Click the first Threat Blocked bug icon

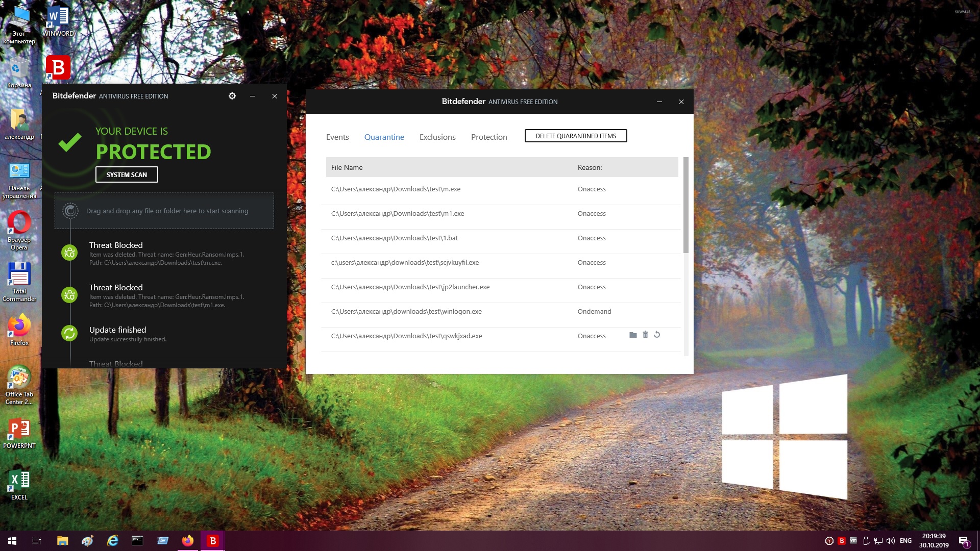click(x=69, y=253)
